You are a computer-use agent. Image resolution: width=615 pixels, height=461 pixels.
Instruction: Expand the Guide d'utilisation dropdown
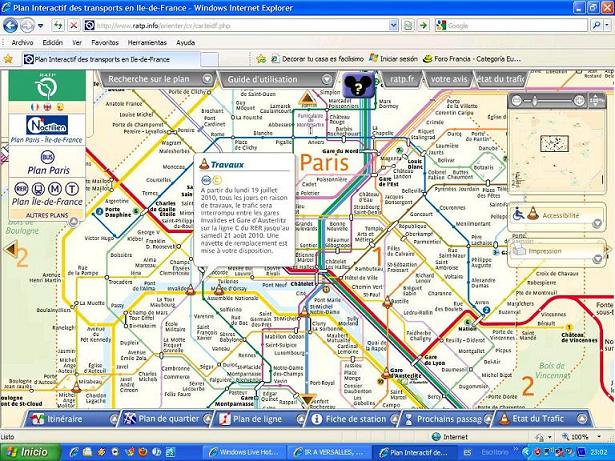coord(327,79)
